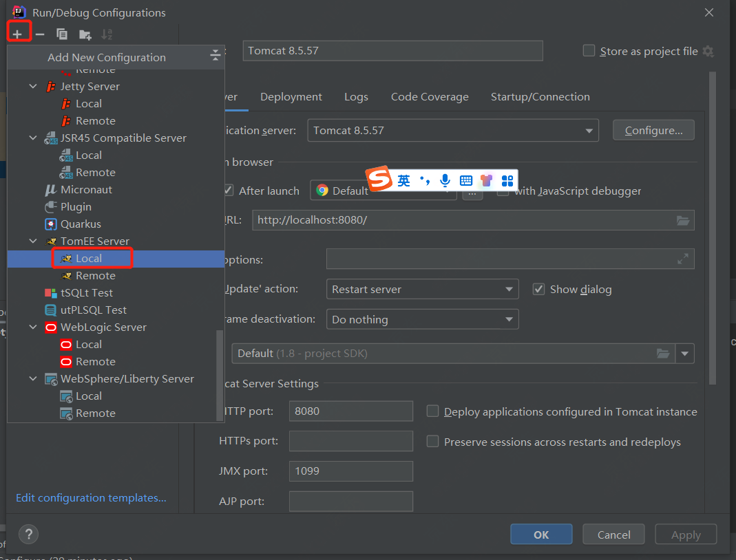Click the Configure... button
Viewport: 736px width, 560px height.
pyautogui.click(x=653, y=131)
